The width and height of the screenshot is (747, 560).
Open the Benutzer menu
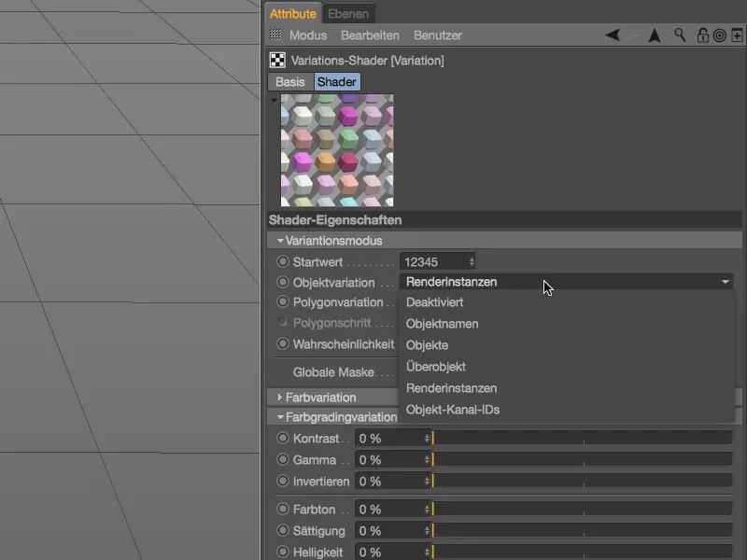click(438, 35)
